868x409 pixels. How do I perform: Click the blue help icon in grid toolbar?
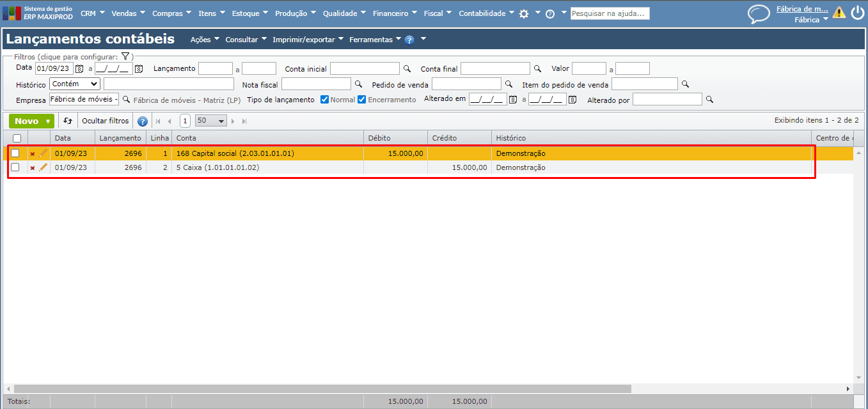coord(143,121)
